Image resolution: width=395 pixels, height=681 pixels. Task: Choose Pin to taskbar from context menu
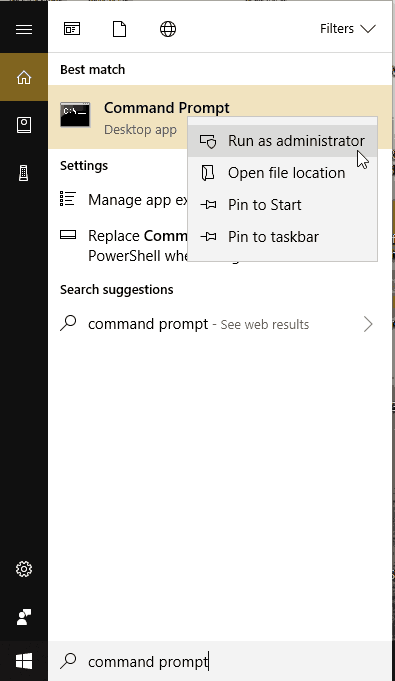[282, 237]
